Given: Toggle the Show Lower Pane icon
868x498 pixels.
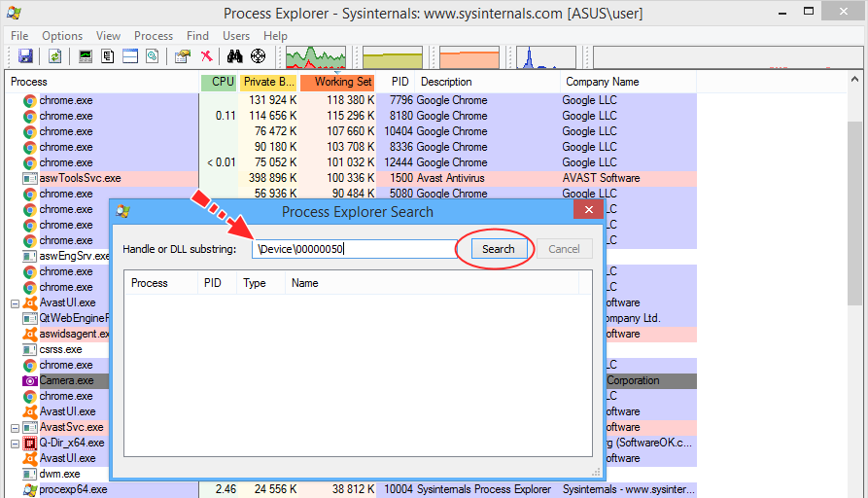Looking at the screenshot, I should tap(130, 56).
